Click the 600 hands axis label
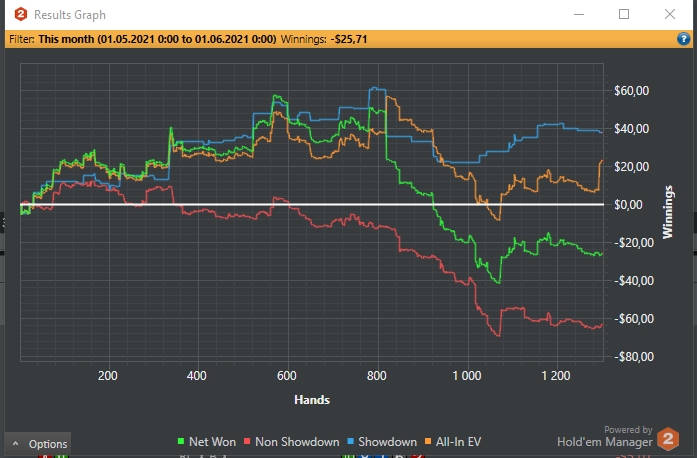This screenshot has width=697, height=458. (287, 376)
